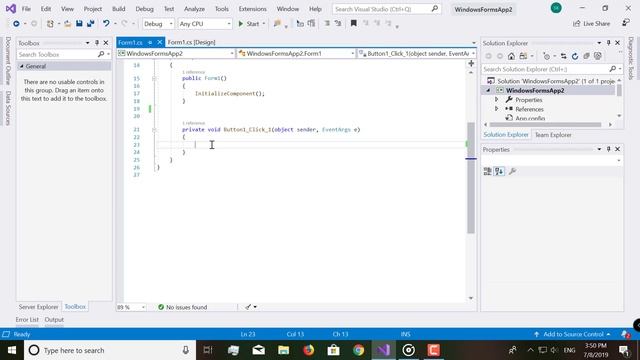This screenshot has width=640, height=360.
Task: Open Chrome from the Windows taskbar
Action: tap(358, 350)
